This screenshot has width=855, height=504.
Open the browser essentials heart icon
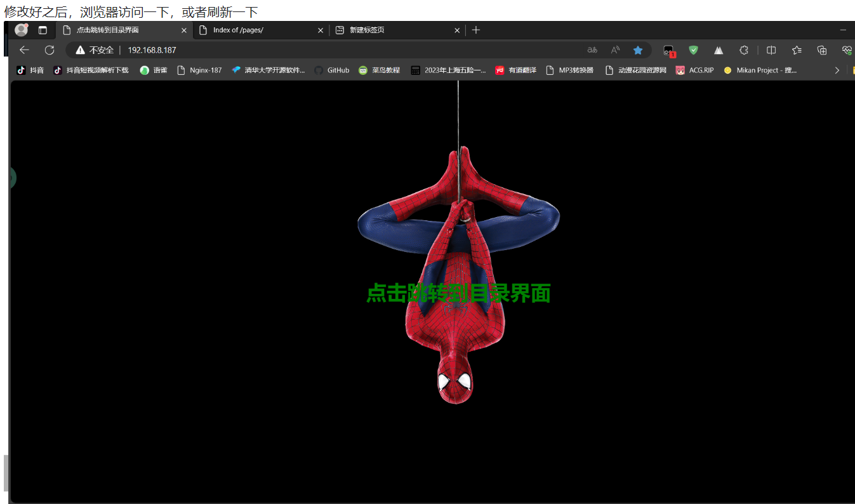click(x=847, y=50)
